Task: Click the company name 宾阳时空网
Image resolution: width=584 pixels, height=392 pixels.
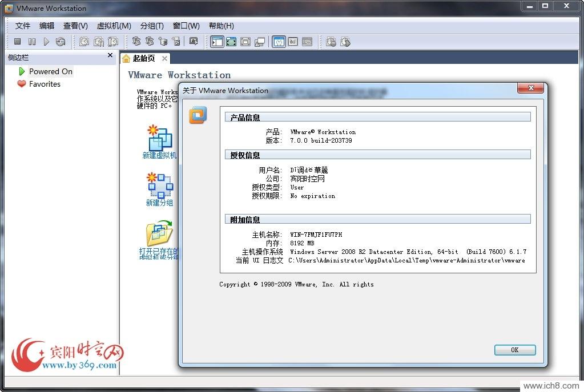Action: point(307,179)
